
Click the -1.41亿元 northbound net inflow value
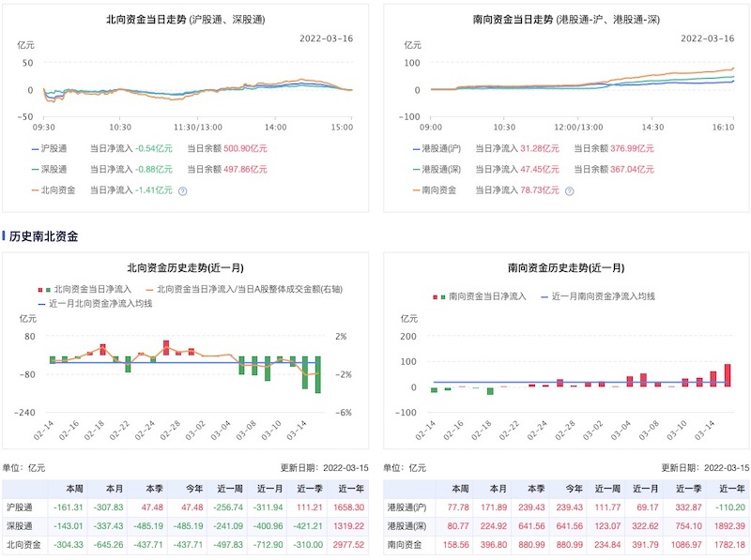coord(153,190)
